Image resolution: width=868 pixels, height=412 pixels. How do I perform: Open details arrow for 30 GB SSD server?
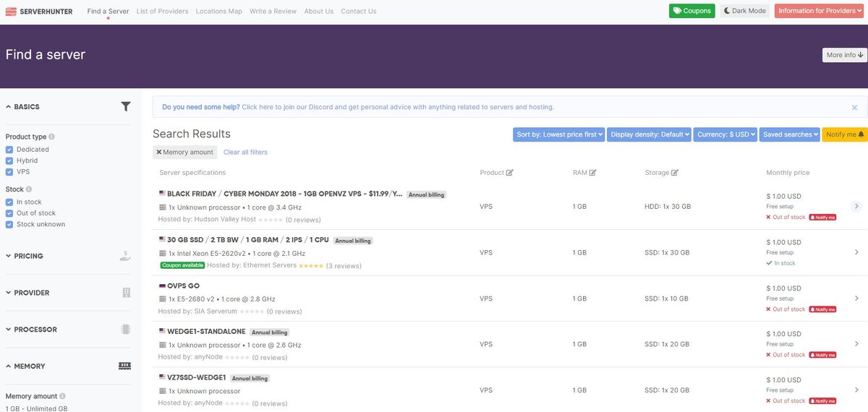click(856, 252)
